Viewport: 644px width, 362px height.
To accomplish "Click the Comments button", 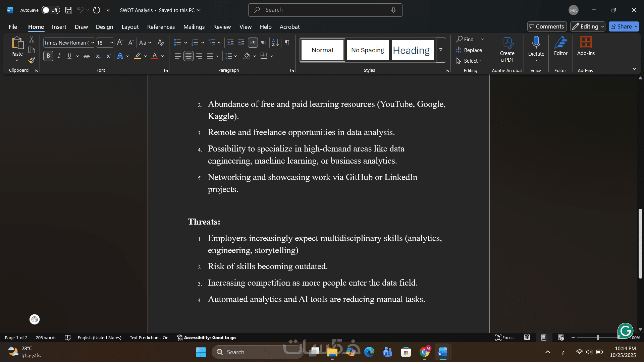I will pos(547,26).
